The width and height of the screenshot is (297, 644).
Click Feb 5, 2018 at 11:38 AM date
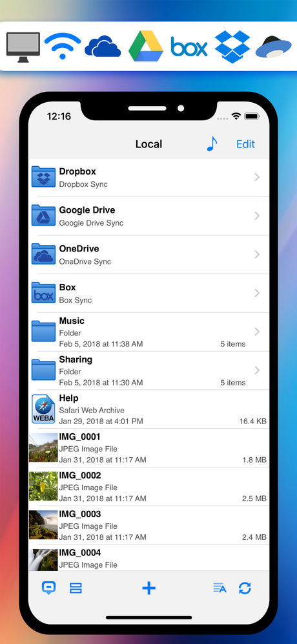pos(101,344)
